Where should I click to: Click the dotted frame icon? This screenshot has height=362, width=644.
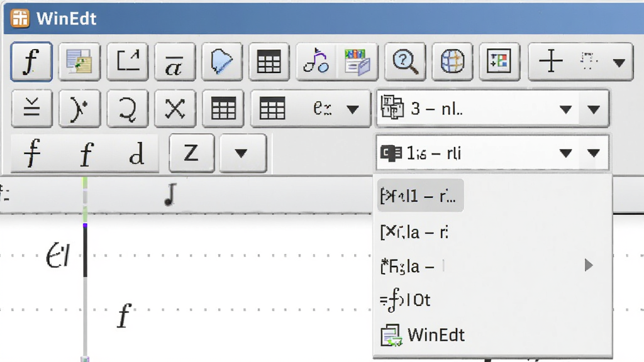(588, 62)
